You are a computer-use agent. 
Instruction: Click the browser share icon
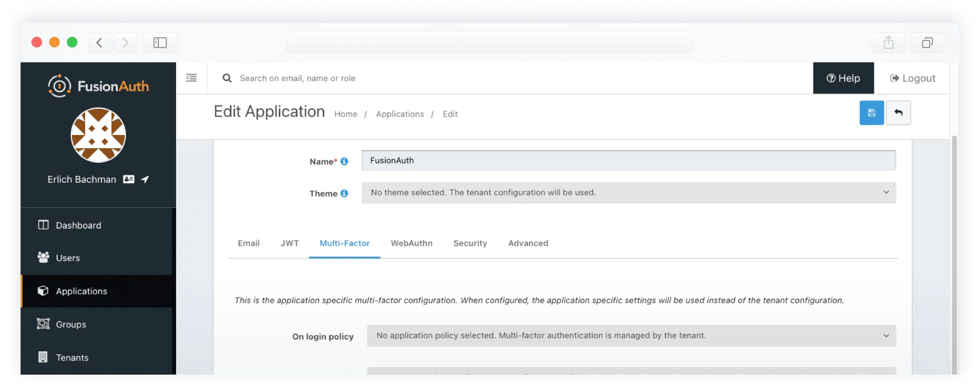(x=889, y=43)
